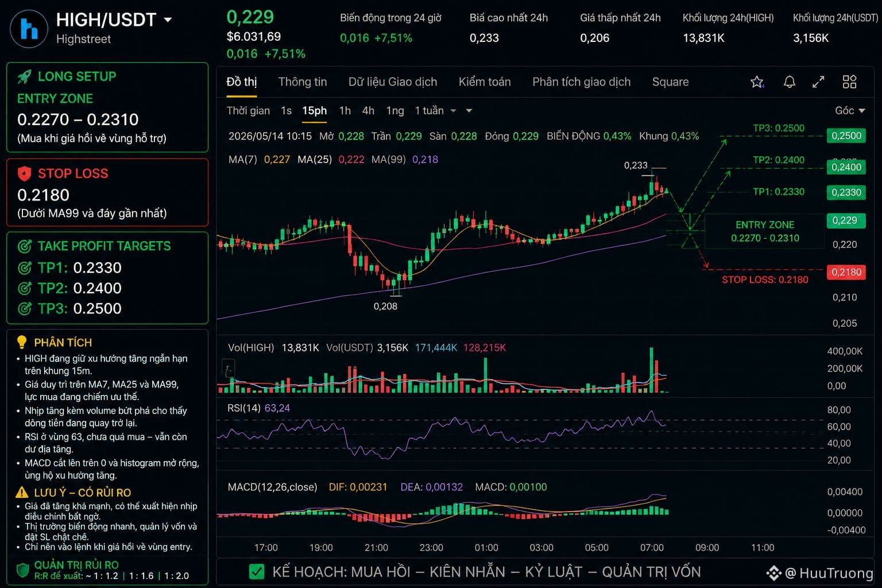
Task: Click the STOP LOSS: 0.2180 chart label
Action: pyautogui.click(x=765, y=280)
